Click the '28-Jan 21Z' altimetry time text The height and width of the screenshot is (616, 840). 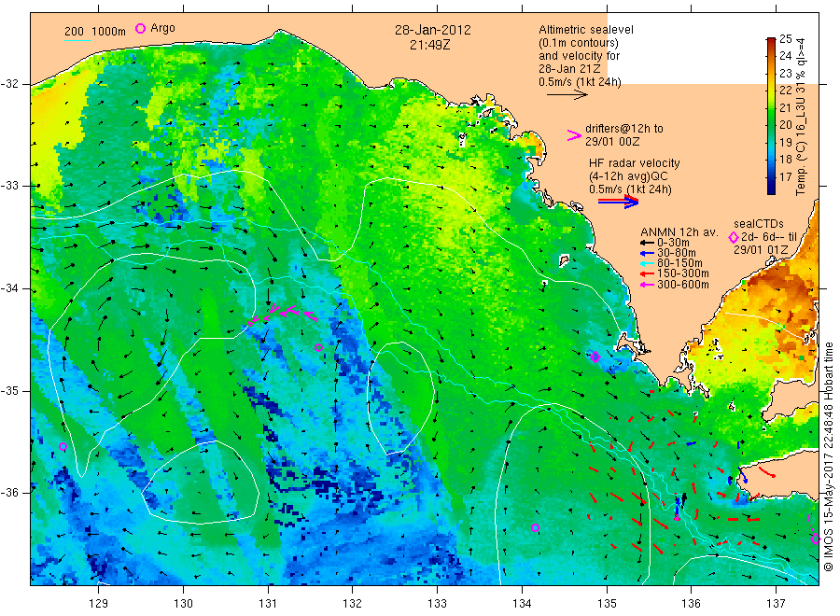click(x=569, y=68)
